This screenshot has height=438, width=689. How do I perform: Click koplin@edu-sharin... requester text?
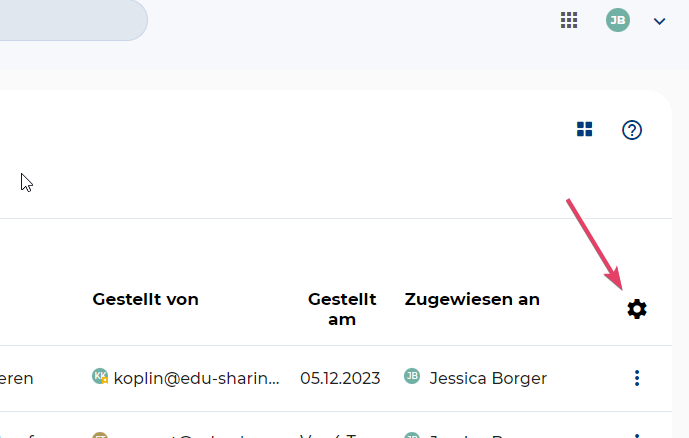coord(196,378)
